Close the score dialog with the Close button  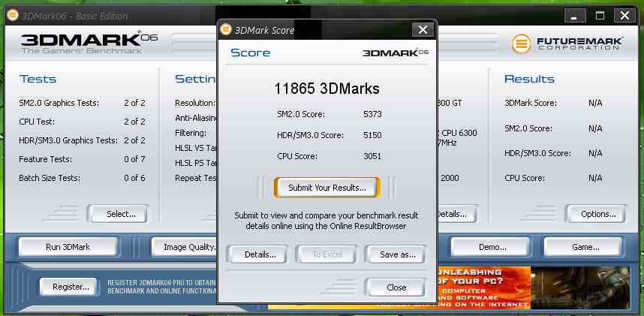(395, 287)
